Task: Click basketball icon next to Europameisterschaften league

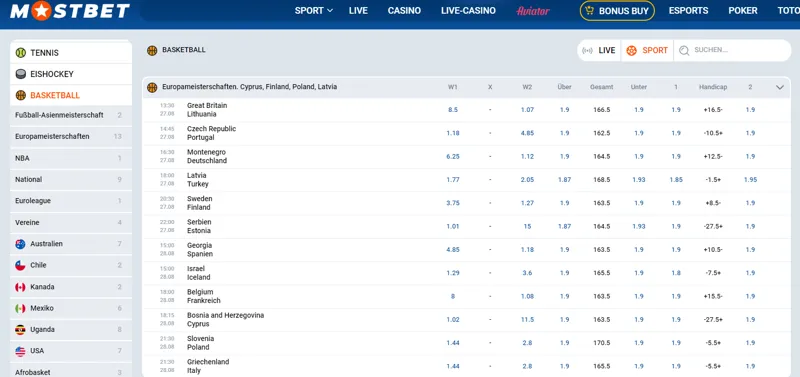Action: pos(152,87)
